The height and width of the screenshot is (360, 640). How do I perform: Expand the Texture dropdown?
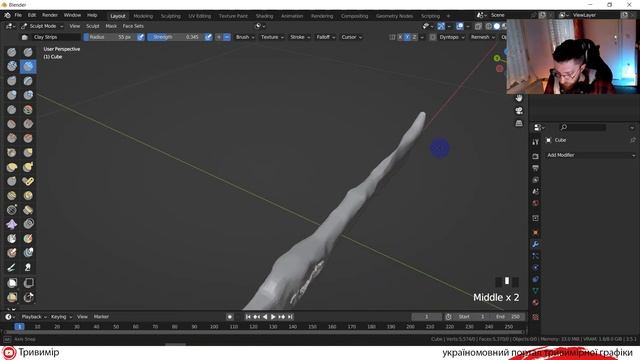click(x=272, y=37)
